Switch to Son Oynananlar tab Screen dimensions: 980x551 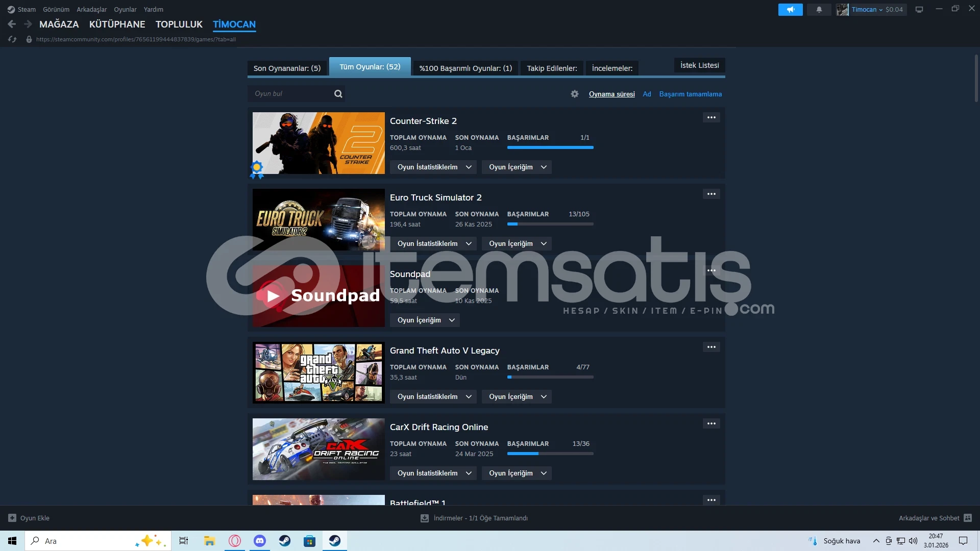click(287, 68)
